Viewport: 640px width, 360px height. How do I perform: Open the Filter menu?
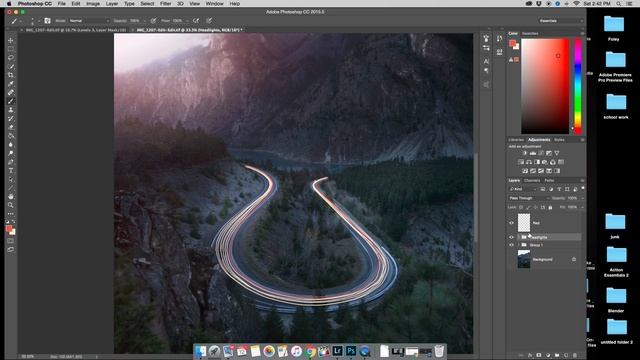(165, 4)
